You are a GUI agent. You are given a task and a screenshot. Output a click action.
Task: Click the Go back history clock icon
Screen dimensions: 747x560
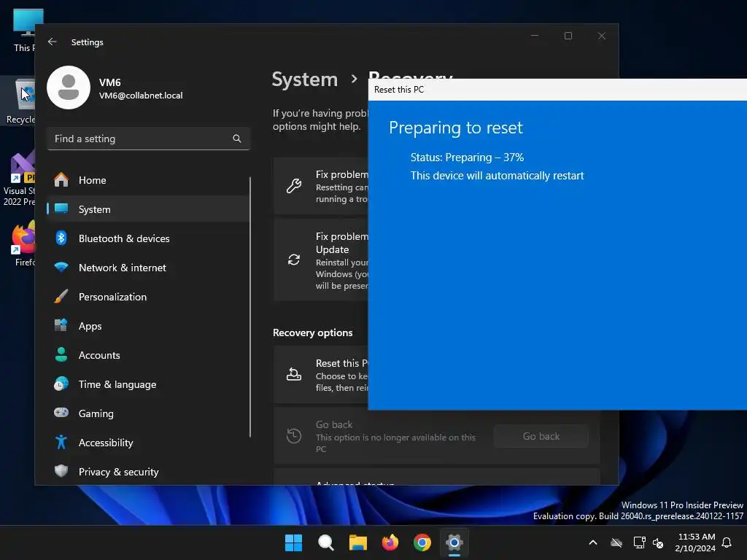(294, 436)
